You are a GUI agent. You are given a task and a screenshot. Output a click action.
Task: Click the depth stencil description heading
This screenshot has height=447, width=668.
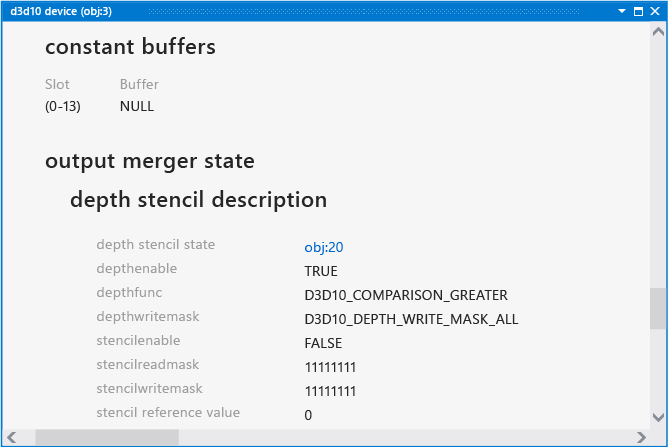click(x=199, y=199)
